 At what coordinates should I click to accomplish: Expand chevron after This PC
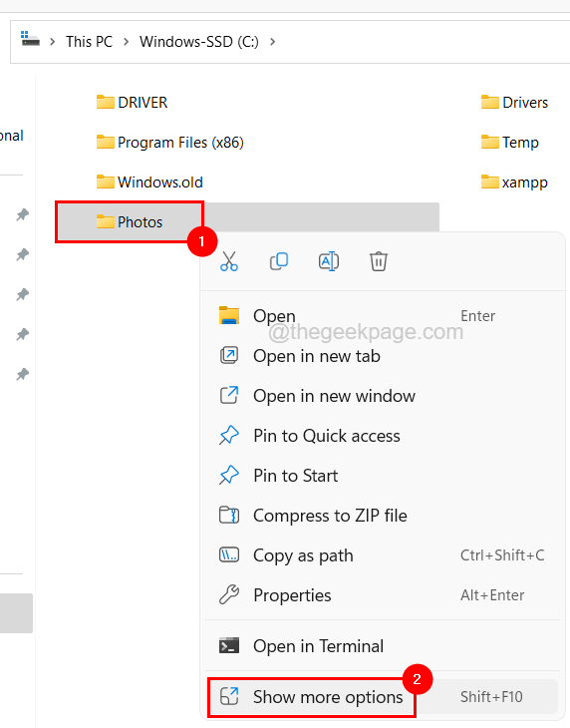127,42
